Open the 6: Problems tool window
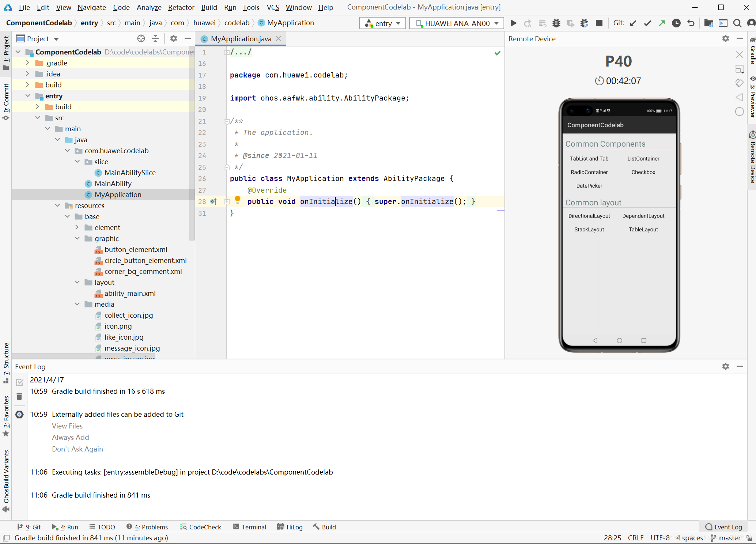The height and width of the screenshot is (544, 756). (x=147, y=527)
